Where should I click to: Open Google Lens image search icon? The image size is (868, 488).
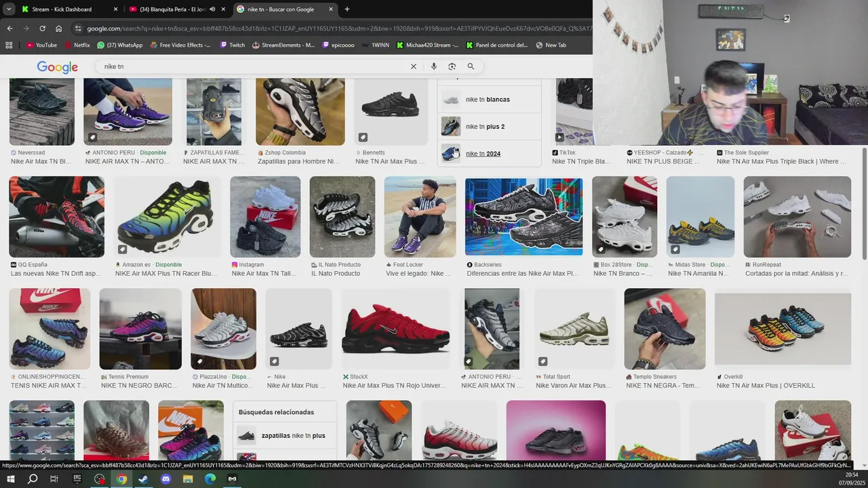click(452, 66)
